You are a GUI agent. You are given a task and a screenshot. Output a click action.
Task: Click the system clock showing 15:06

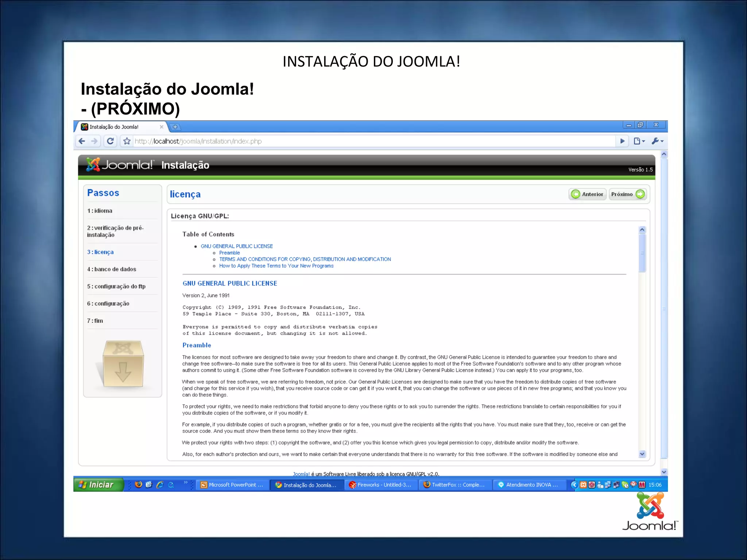[655, 485]
